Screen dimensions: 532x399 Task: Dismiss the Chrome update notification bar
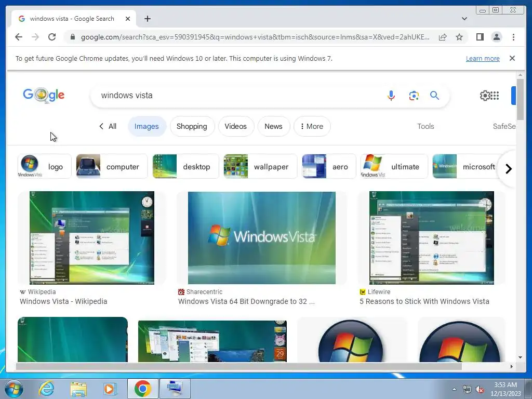[512, 58]
